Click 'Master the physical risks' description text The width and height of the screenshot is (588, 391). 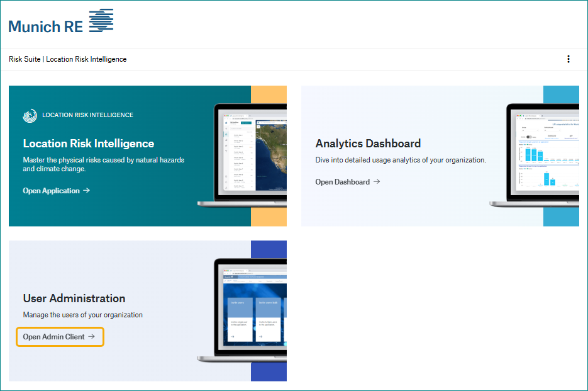(104, 164)
